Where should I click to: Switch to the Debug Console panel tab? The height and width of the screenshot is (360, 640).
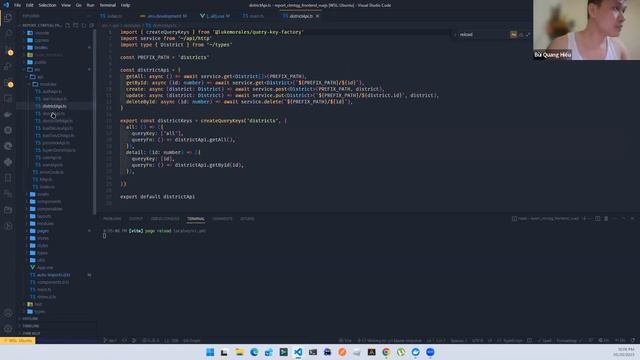(x=165, y=219)
